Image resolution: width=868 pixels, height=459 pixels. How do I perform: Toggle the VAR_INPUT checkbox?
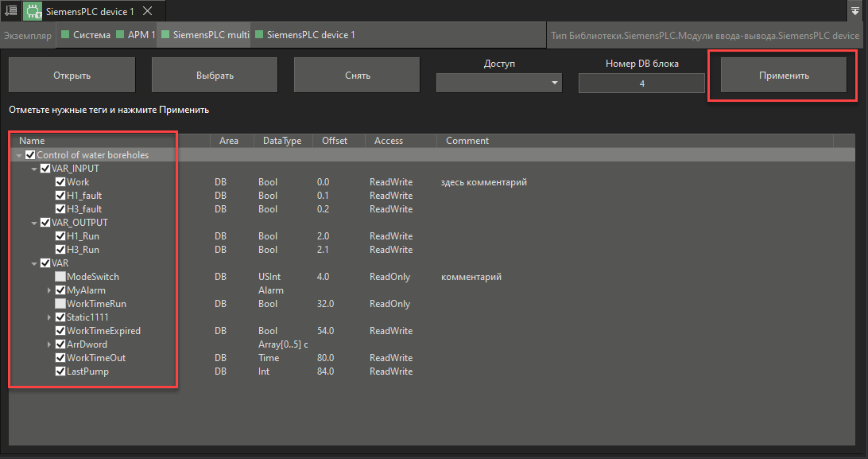pyautogui.click(x=45, y=169)
